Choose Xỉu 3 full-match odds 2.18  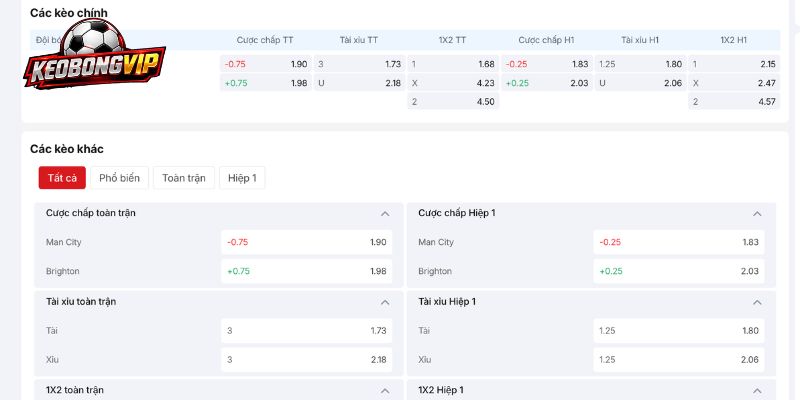pos(307,360)
